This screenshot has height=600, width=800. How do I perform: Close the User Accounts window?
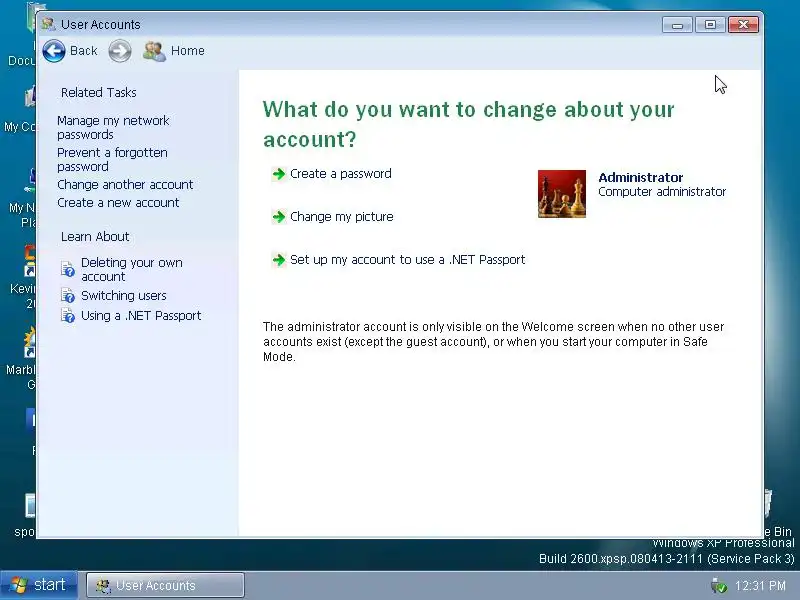743,24
